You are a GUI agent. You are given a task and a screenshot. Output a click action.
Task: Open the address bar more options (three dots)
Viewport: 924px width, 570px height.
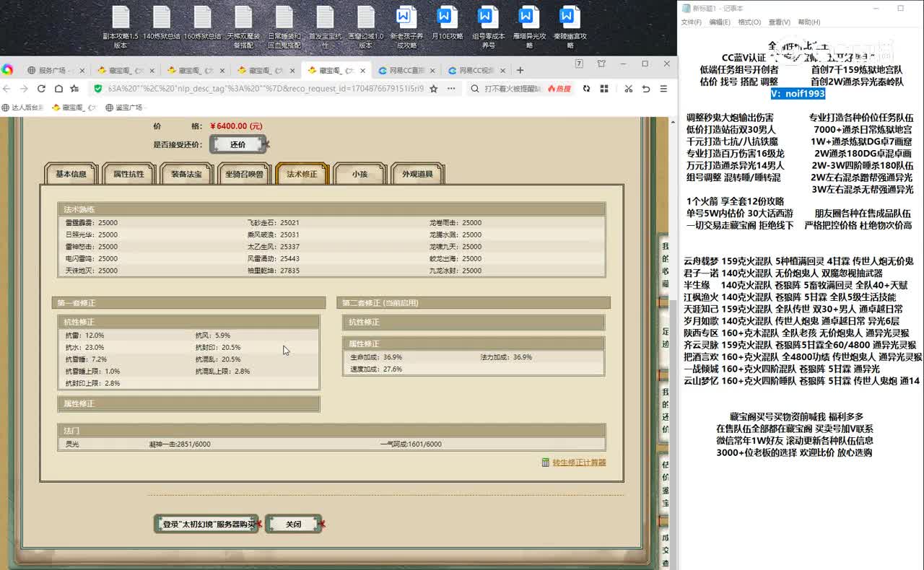pyautogui.click(x=451, y=89)
